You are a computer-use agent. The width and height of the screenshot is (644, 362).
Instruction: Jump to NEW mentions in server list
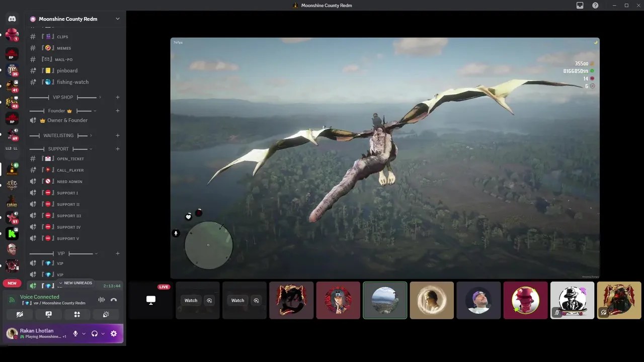coord(12,283)
